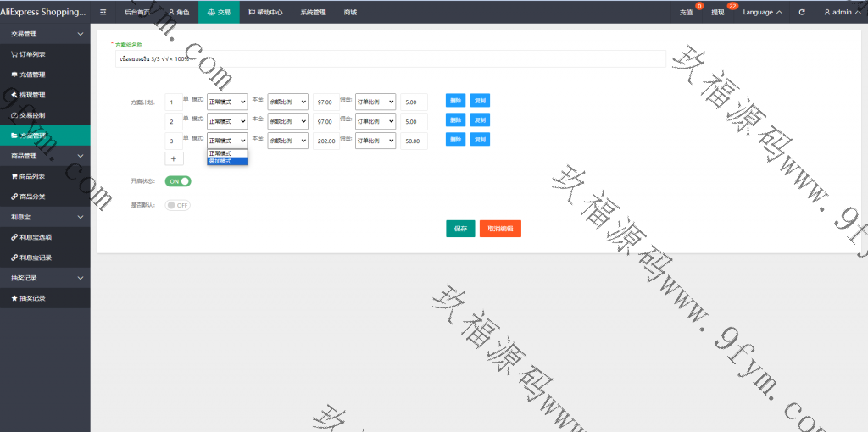
Task: Click the 方案组名称 text input field
Action: 390,58
